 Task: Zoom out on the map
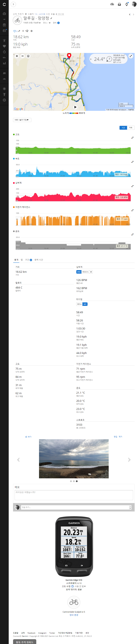pyautogui.click(x=23, y=56)
